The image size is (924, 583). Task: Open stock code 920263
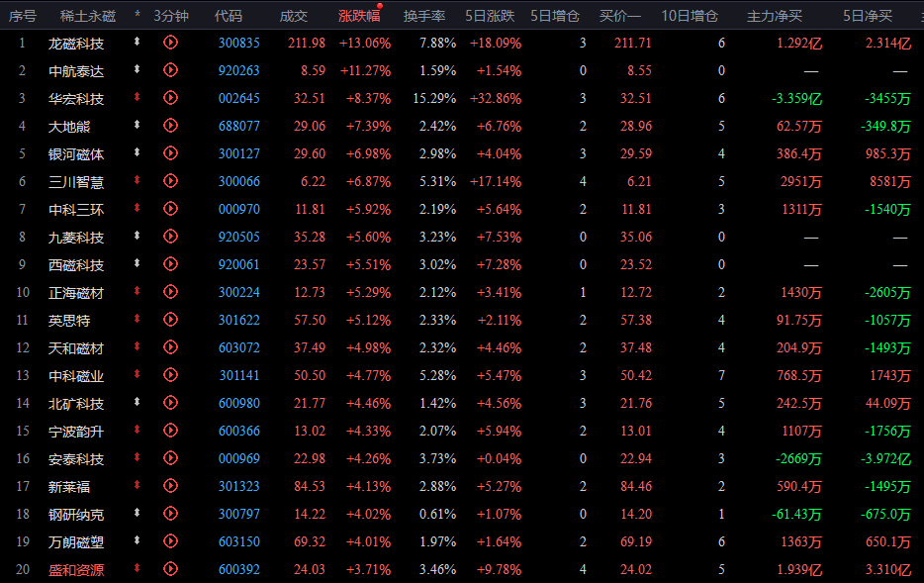[x=238, y=70]
